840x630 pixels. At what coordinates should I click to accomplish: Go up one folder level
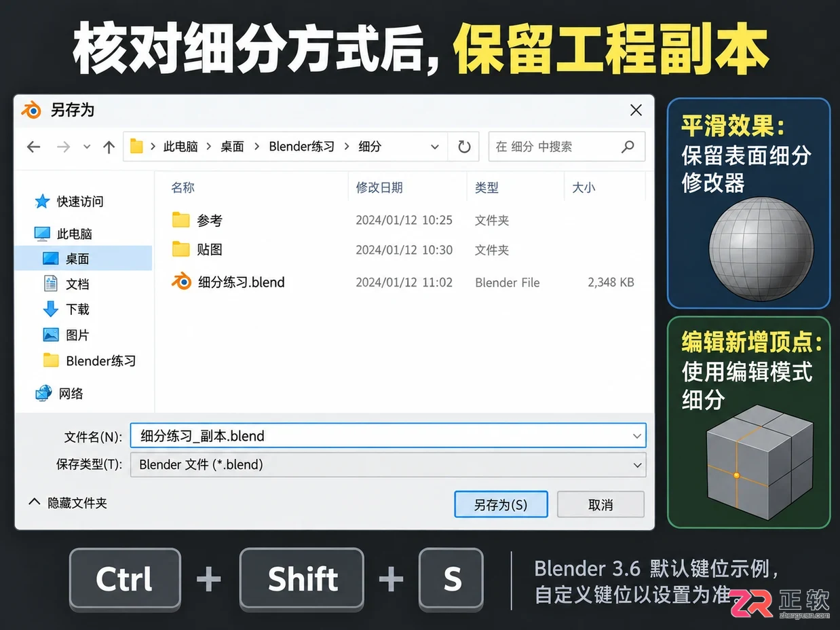click(x=109, y=147)
